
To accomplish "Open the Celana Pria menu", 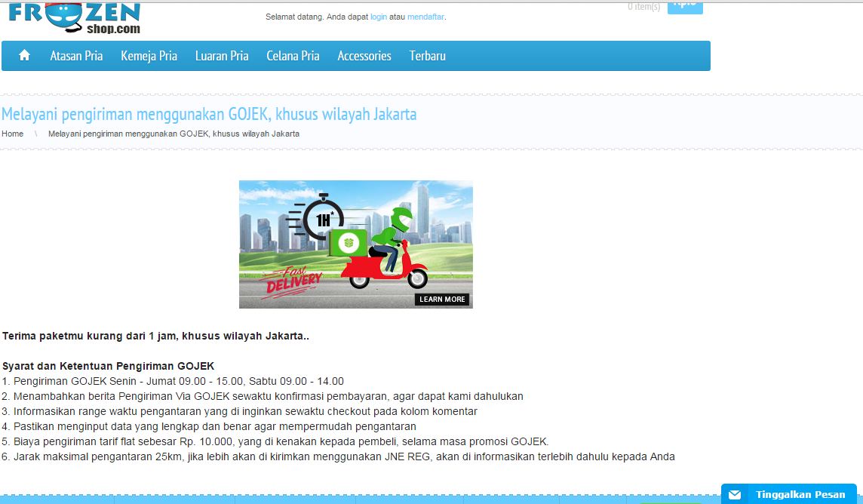I will pos(293,56).
